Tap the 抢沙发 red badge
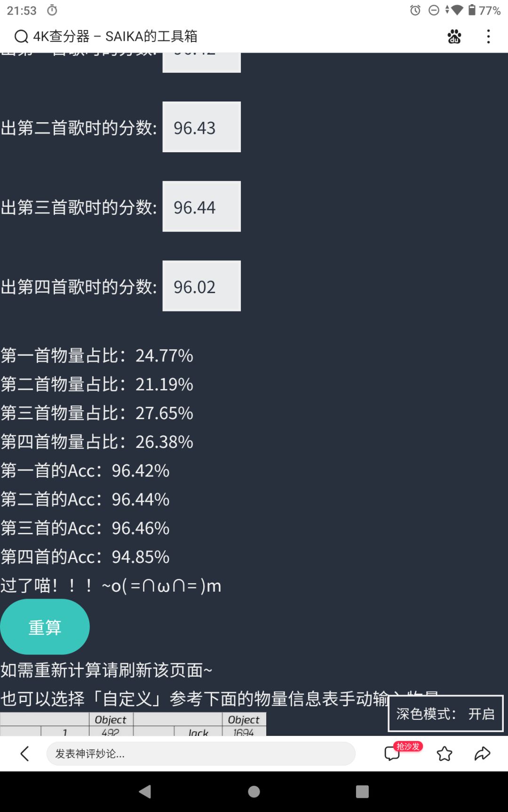Screen dimensions: 508x812 408,746
